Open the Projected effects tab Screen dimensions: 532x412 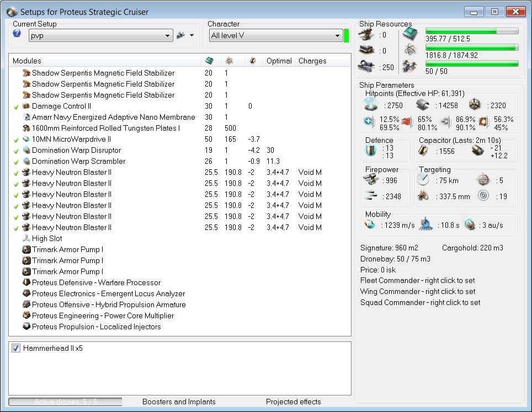[293, 402]
